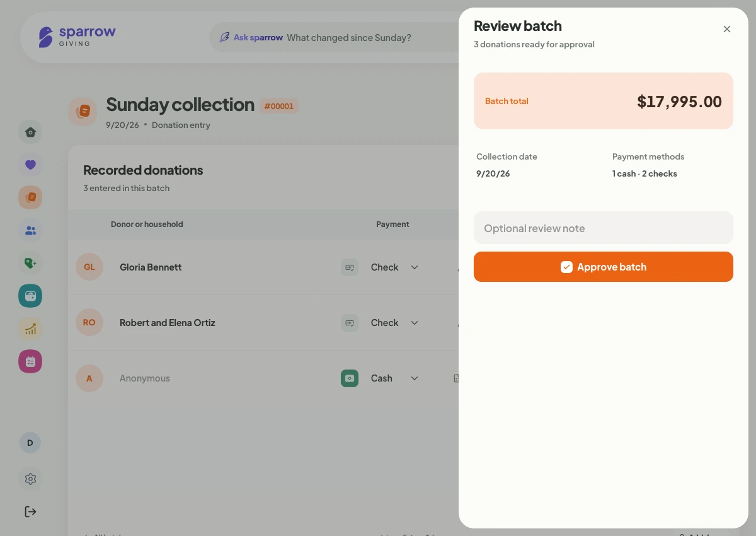Expand payment dropdown for Gloria Bennett
Screen dimensions: 756x536
tap(415, 267)
